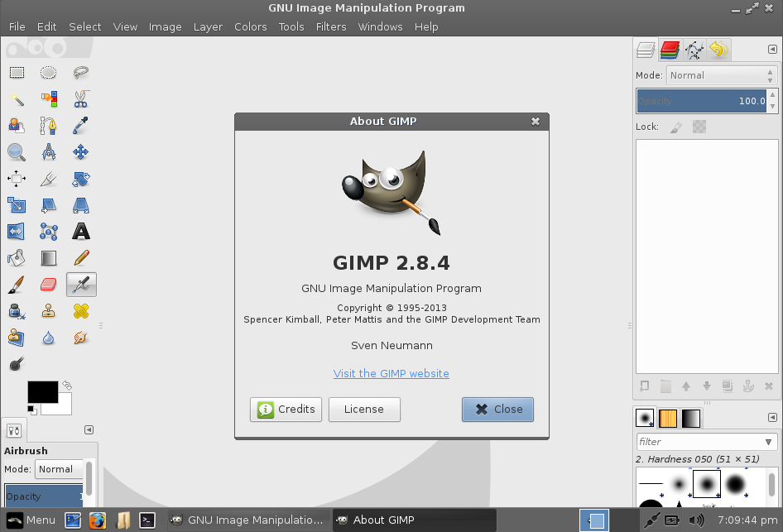Open Visit the GIMP website link

click(x=391, y=373)
